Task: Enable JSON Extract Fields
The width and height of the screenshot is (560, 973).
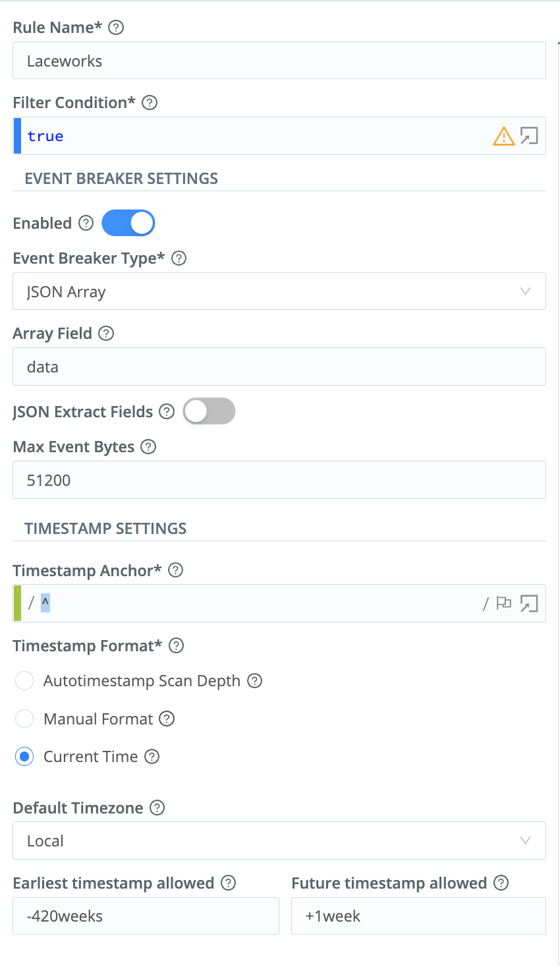Action: click(209, 411)
